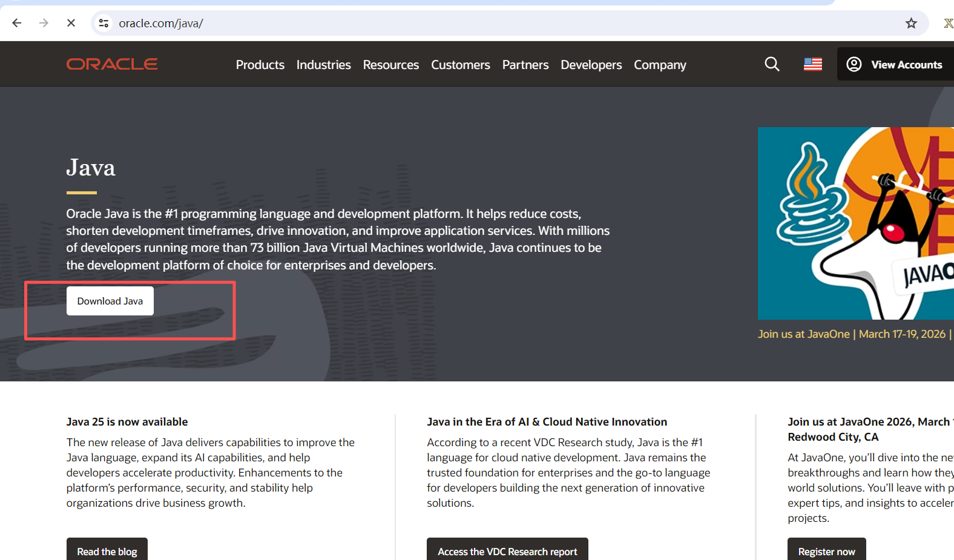Open the Industries menu
The image size is (954, 560).
324,65
